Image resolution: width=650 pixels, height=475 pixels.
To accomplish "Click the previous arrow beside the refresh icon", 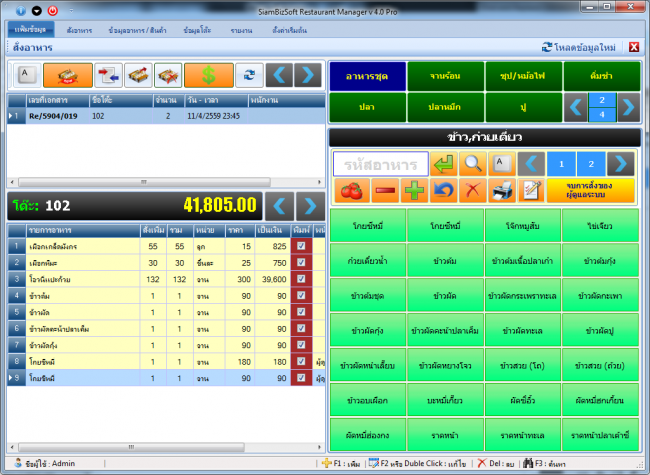I will (x=279, y=75).
